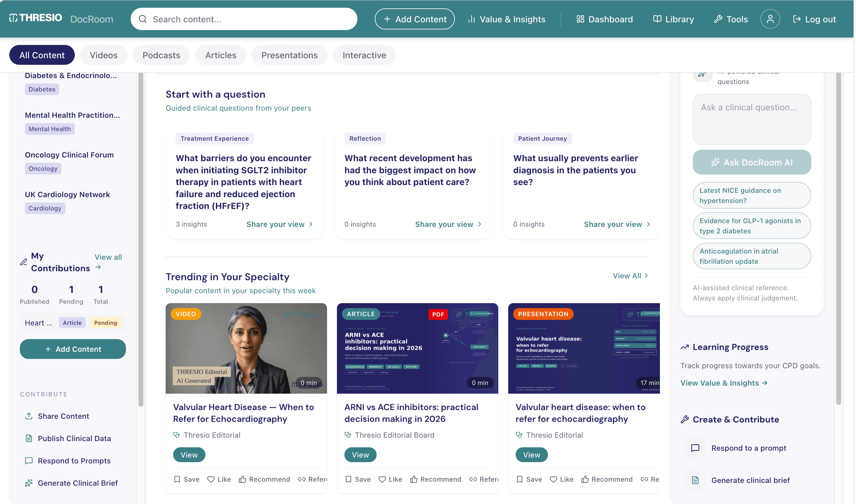856x504 pixels.
Task: Click Log out
Action: 814,19
